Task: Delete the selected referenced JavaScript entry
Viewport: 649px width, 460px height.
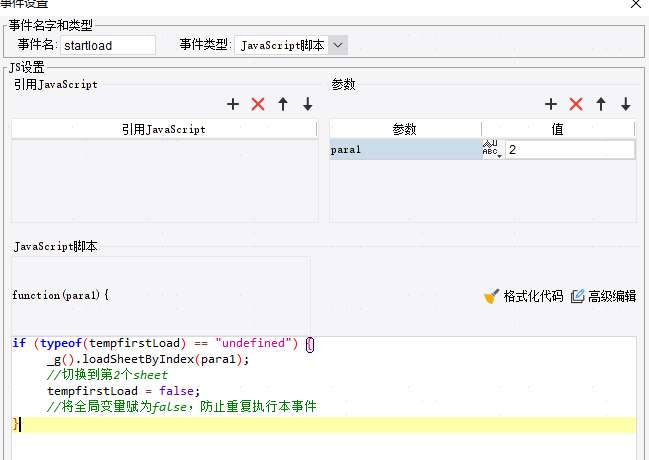Action: [x=258, y=104]
